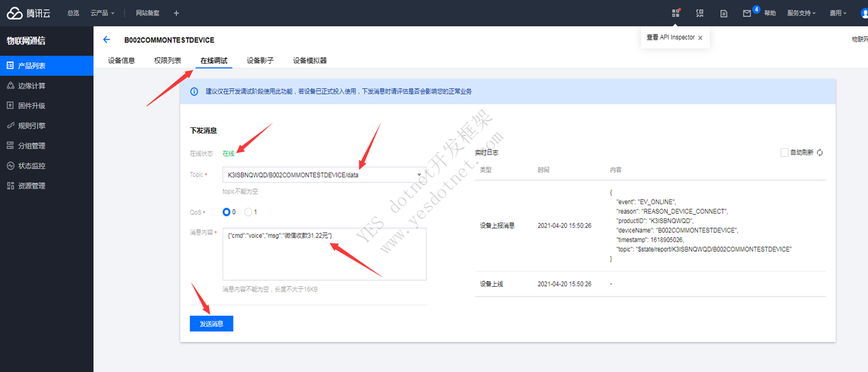Click the 产品列表 sidebar icon
This screenshot has width=868, height=372.
click(x=10, y=66)
